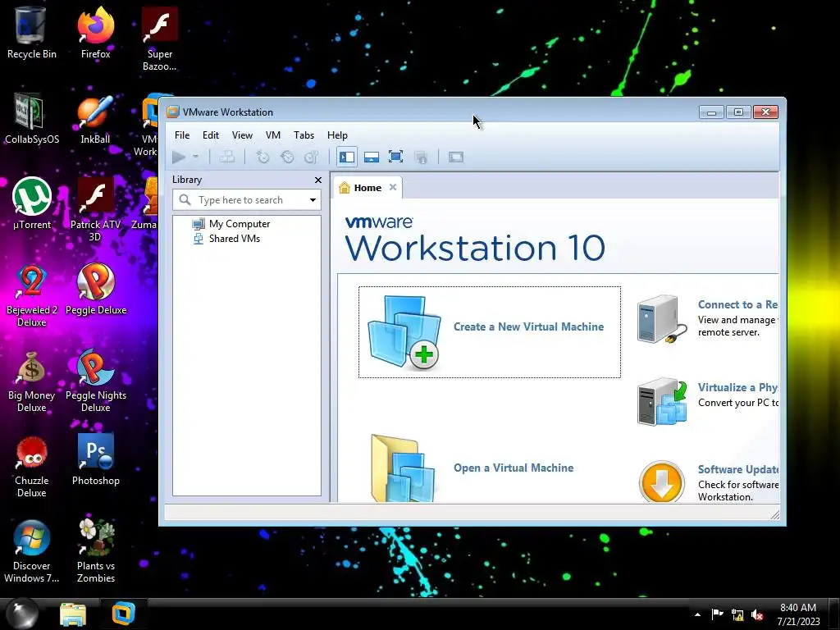Select the Plants vs Zombies desktop icon

(x=95, y=550)
